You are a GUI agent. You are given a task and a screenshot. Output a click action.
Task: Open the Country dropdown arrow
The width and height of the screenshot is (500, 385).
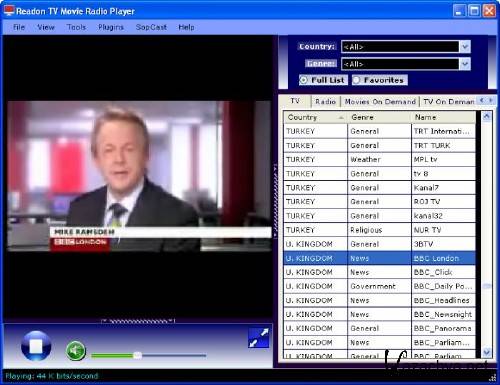pyautogui.click(x=465, y=47)
